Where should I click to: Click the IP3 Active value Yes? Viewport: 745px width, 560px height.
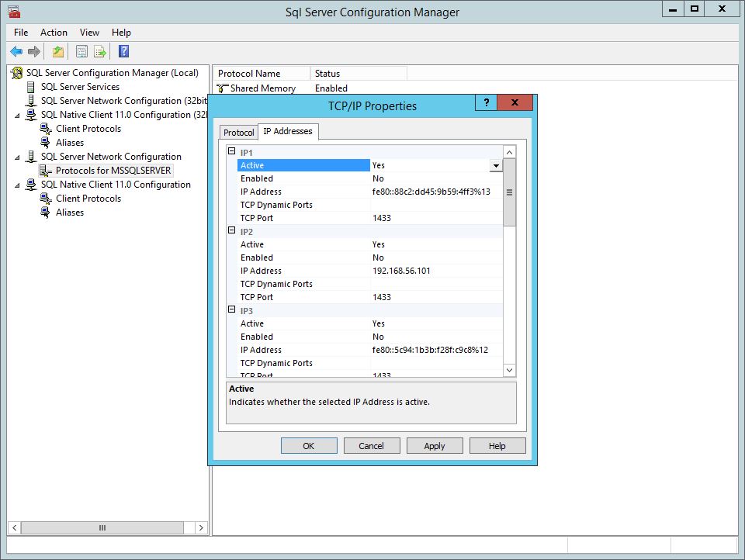click(436, 323)
